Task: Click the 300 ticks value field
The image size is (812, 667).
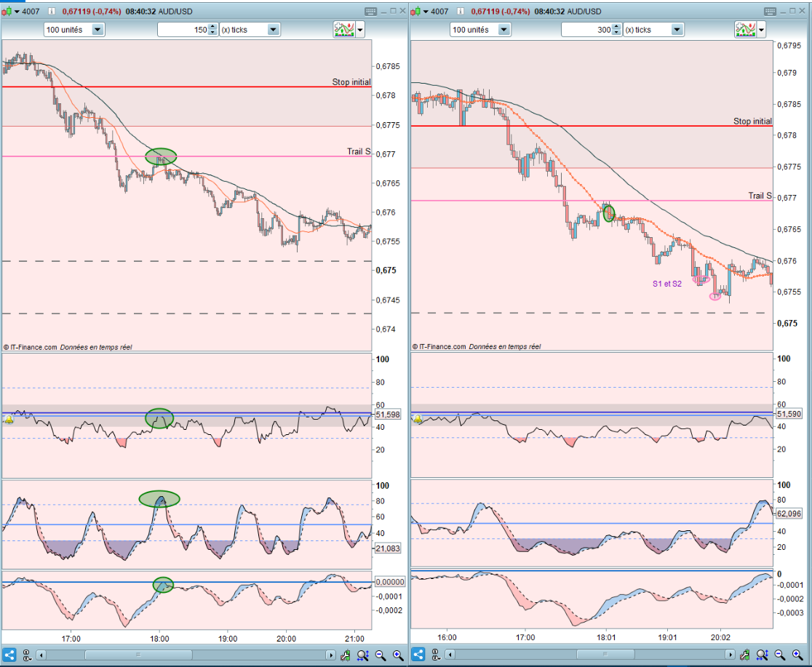Action: point(586,30)
